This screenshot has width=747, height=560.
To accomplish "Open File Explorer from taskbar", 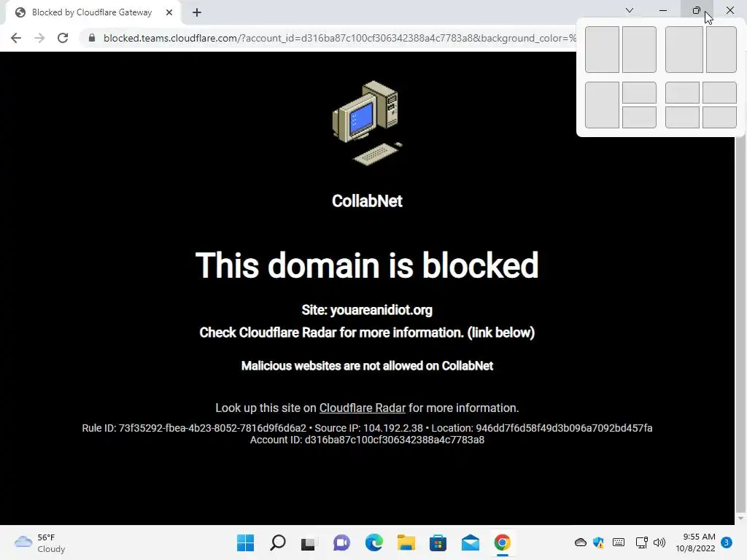I will pos(406,542).
